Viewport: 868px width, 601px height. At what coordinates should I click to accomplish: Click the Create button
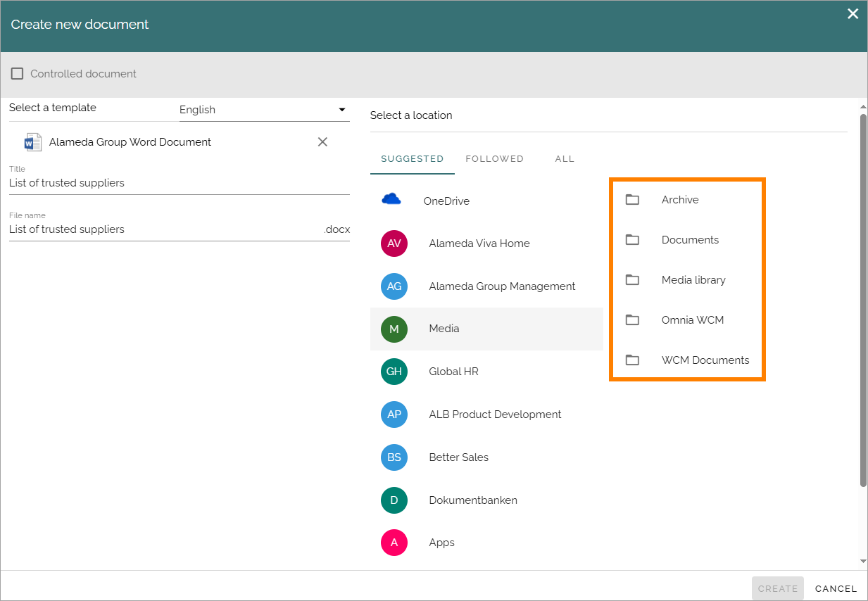click(x=778, y=588)
